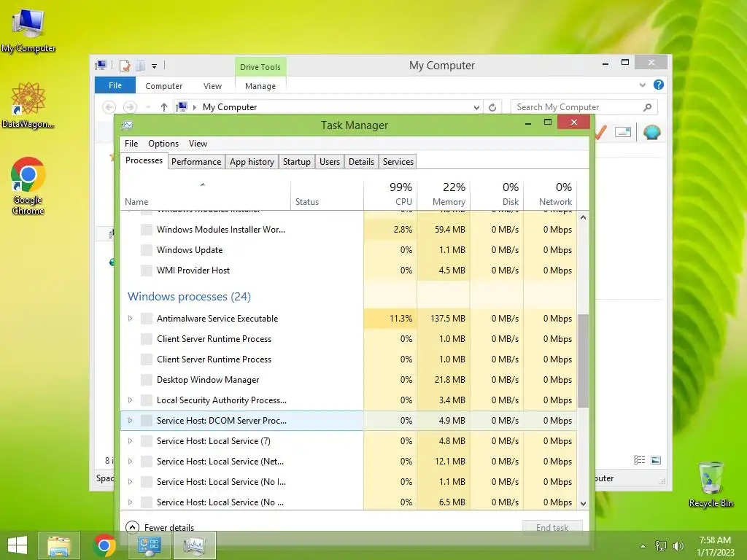The width and height of the screenshot is (747, 560).
Task: Switch to the Startup tab
Action: pos(297,162)
